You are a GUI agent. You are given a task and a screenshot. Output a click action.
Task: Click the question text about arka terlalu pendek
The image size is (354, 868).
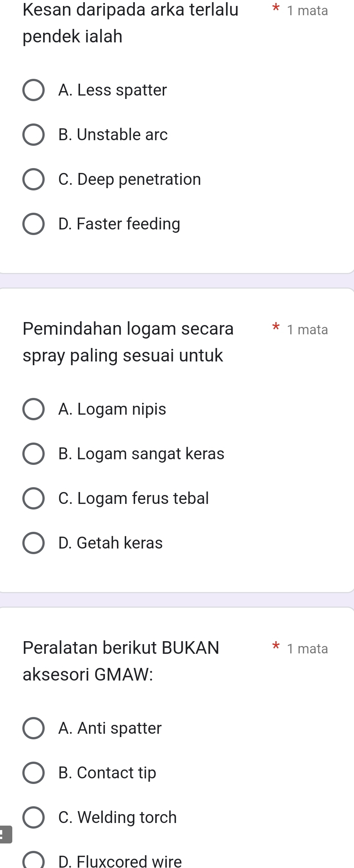pos(130,23)
